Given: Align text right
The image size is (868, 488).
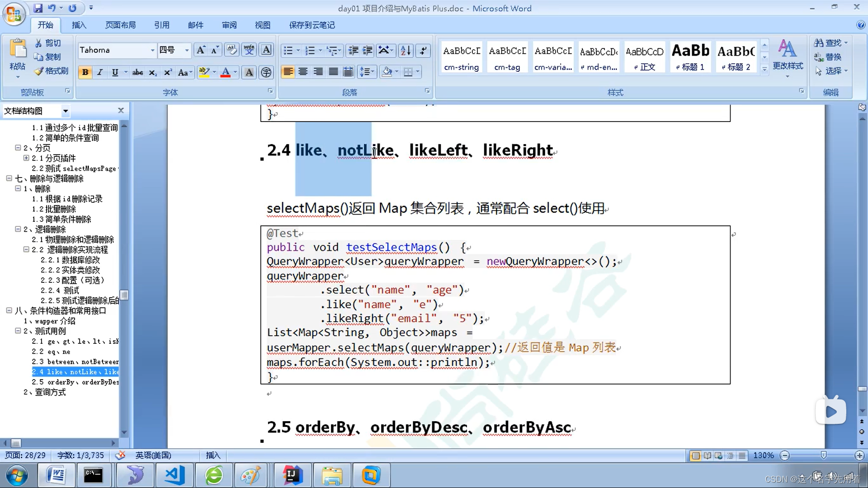Looking at the screenshot, I should pos(318,72).
